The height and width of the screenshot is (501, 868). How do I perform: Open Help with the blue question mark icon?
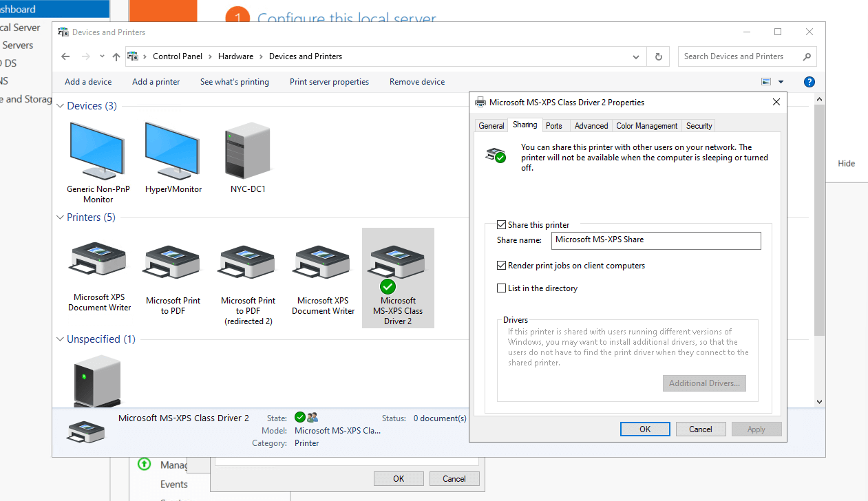pyautogui.click(x=809, y=82)
